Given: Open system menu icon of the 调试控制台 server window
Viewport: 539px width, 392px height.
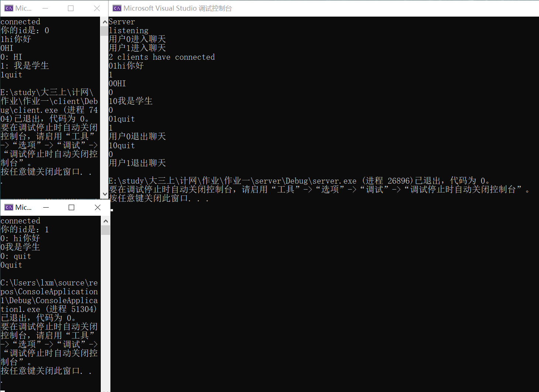Looking at the screenshot, I should pos(117,8).
